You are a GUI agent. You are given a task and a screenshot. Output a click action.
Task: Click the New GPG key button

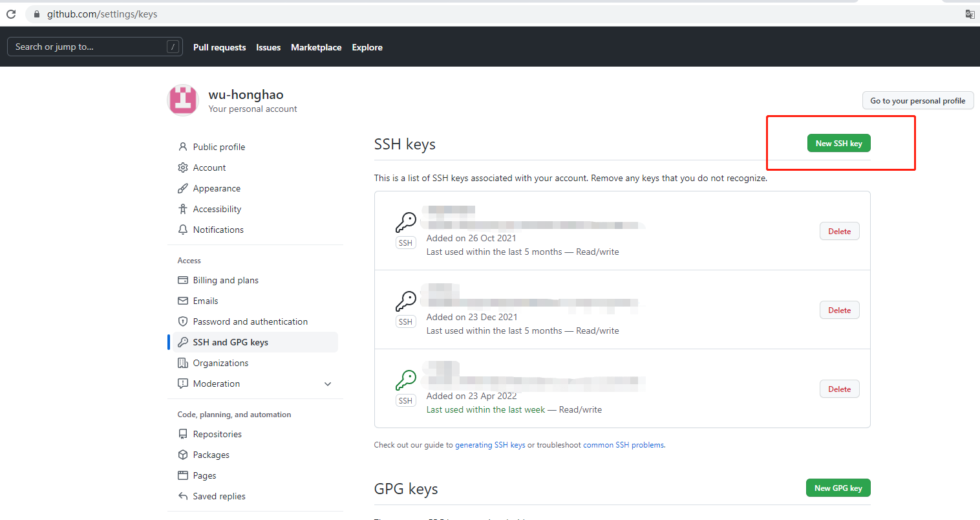[x=838, y=488]
